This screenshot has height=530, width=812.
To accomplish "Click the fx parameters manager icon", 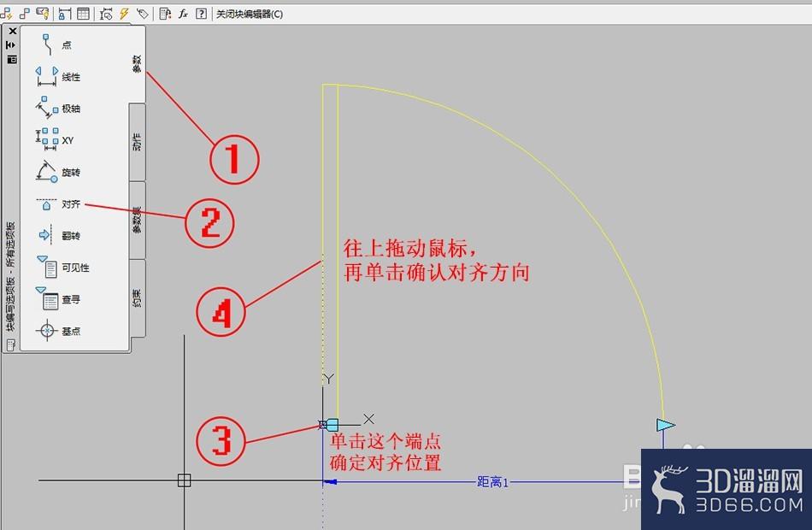I will tap(183, 14).
